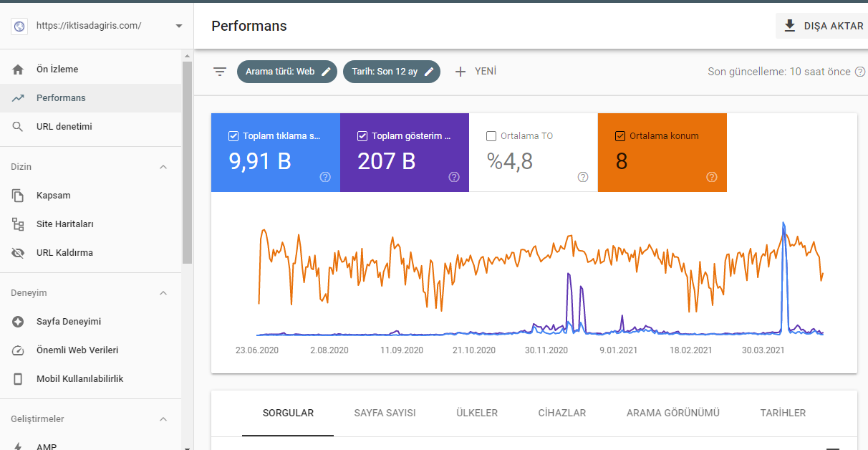Collapse the Dizin section chevron
The width and height of the screenshot is (868, 450).
163,167
